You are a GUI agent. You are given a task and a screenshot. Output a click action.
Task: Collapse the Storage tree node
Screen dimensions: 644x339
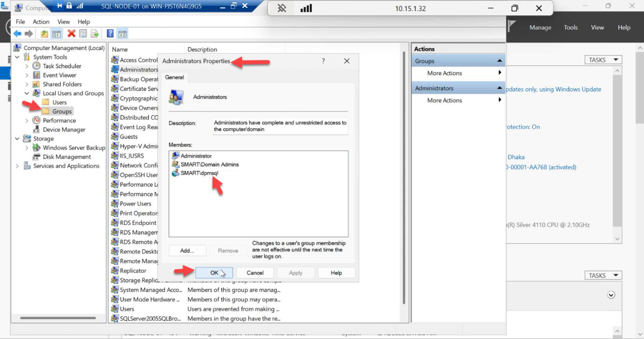[17, 139]
